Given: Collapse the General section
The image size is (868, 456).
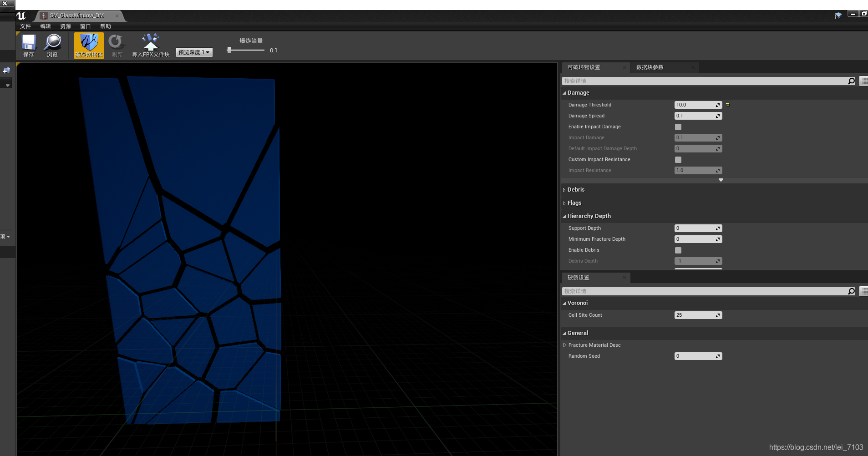Looking at the screenshot, I should tap(564, 333).
